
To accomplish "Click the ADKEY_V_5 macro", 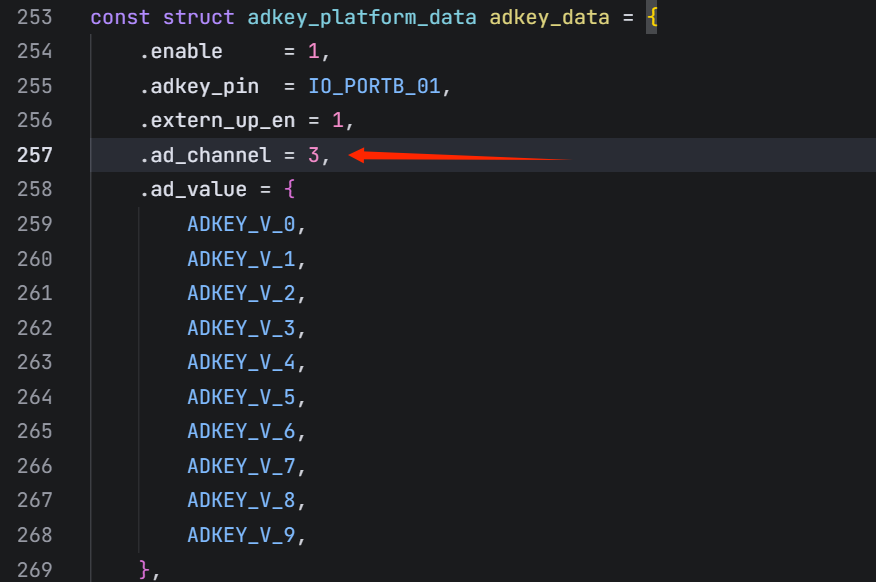I will [241, 397].
